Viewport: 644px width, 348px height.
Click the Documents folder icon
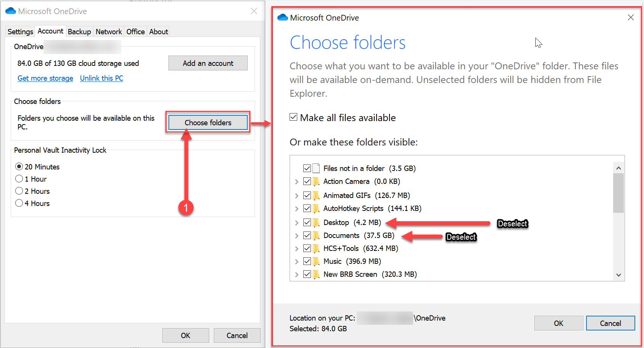coord(316,235)
